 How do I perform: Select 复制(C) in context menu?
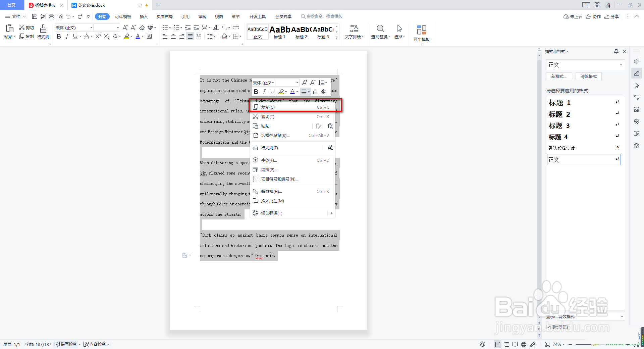(x=293, y=107)
